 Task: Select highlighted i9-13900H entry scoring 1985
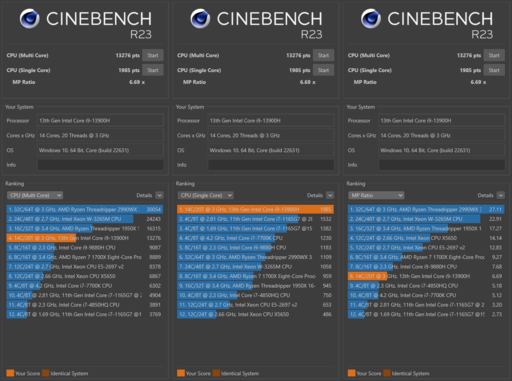click(255, 209)
